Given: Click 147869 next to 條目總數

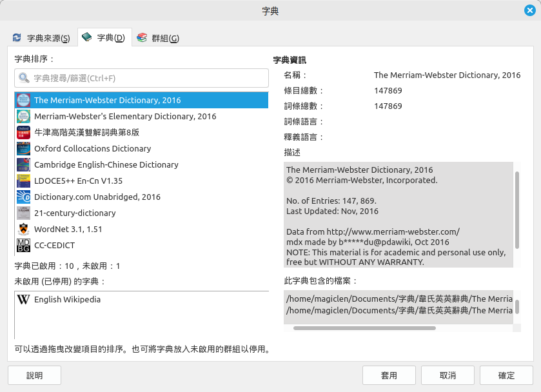Looking at the screenshot, I should [x=388, y=91].
